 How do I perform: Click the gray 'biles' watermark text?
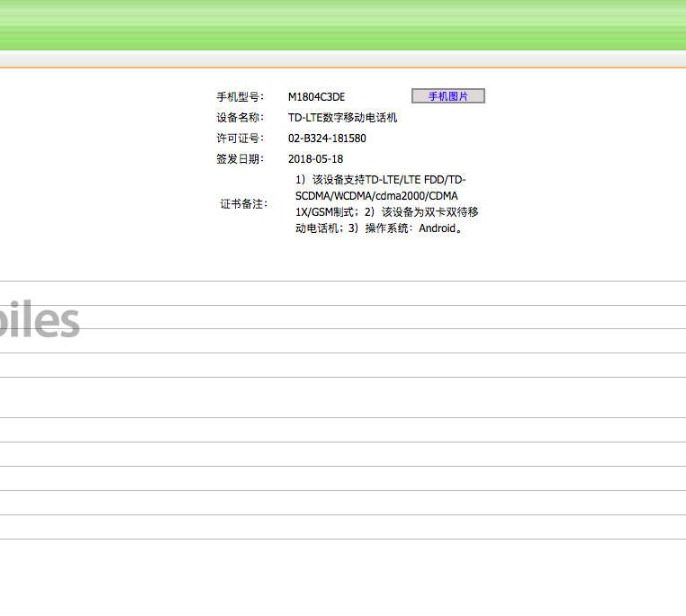coord(40,321)
